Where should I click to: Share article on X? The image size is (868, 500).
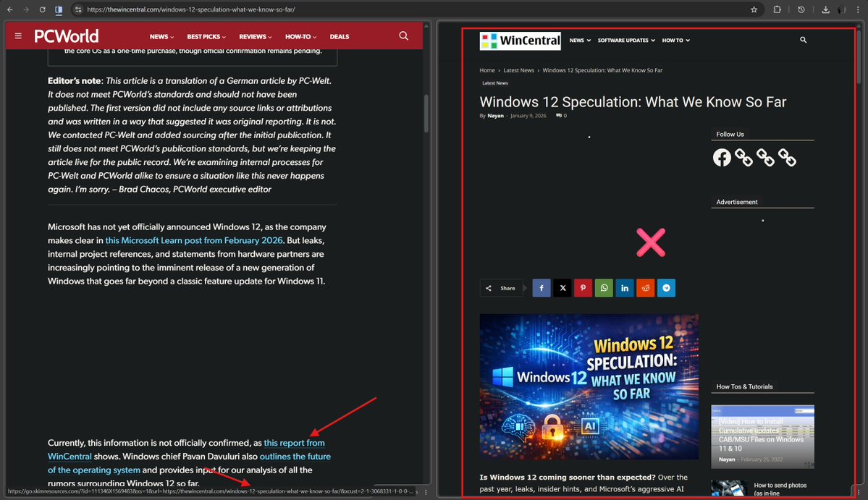coord(562,287)
